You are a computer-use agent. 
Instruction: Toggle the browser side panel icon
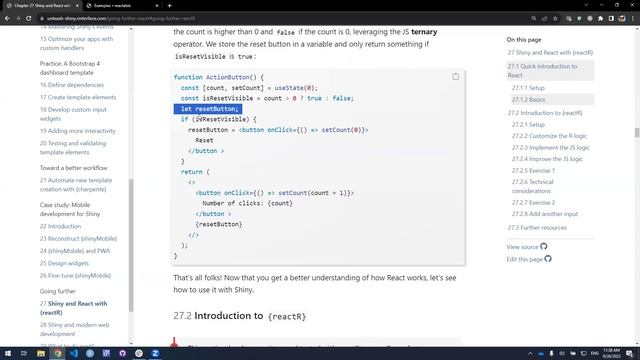(611, 18)
